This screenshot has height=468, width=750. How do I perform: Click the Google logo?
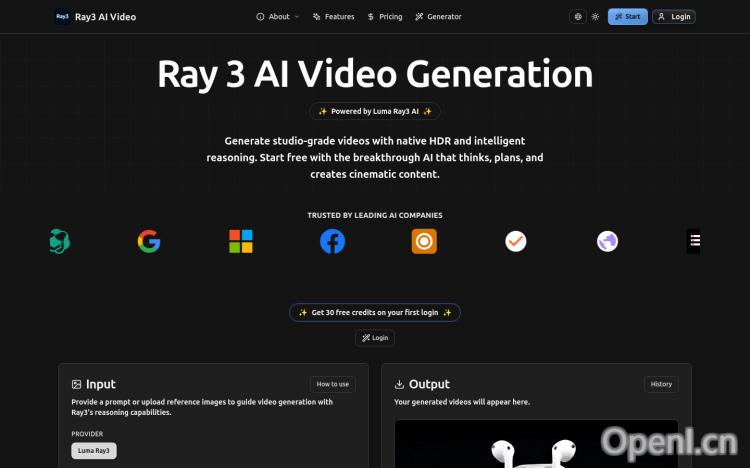click(x=149, y=241)
